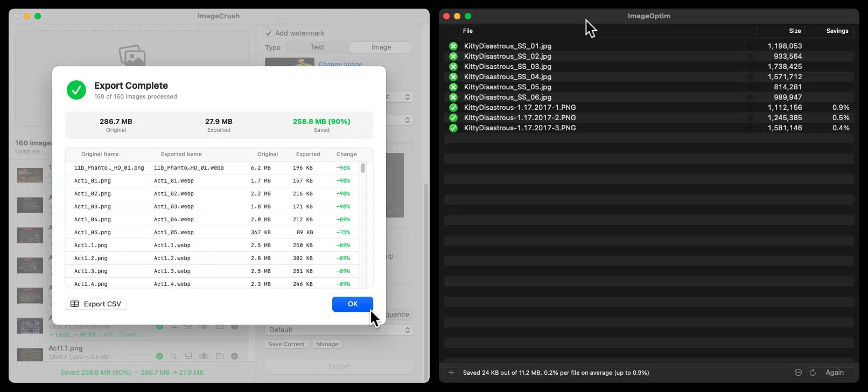Click the ImageOptim savings summary status text

pyautogui.click(x=556, y=373)
